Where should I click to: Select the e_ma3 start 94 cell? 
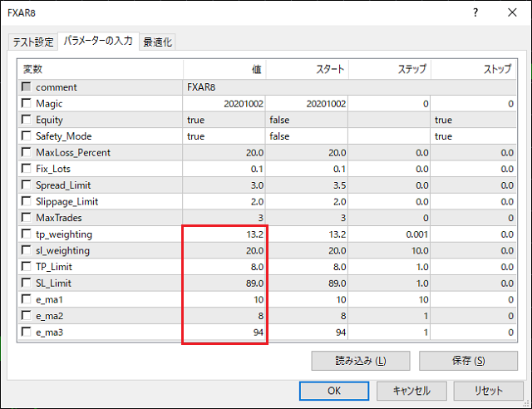(307, 332)
